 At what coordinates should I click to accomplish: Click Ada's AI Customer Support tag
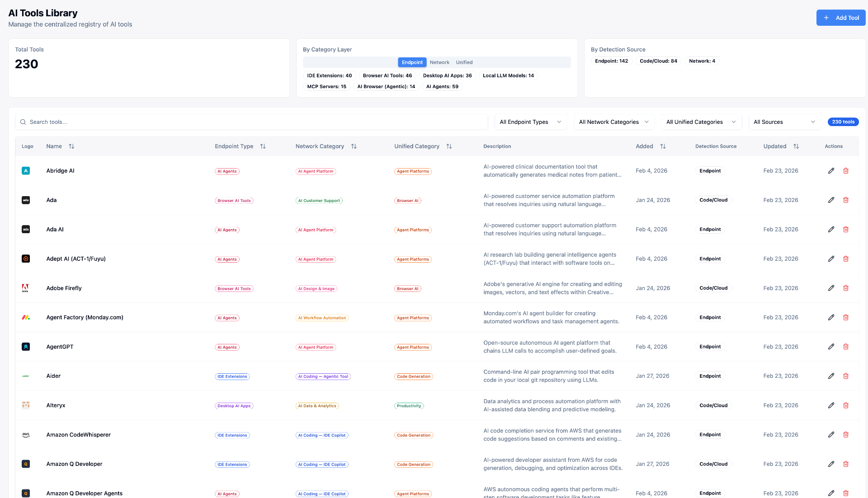coord(319,201)
